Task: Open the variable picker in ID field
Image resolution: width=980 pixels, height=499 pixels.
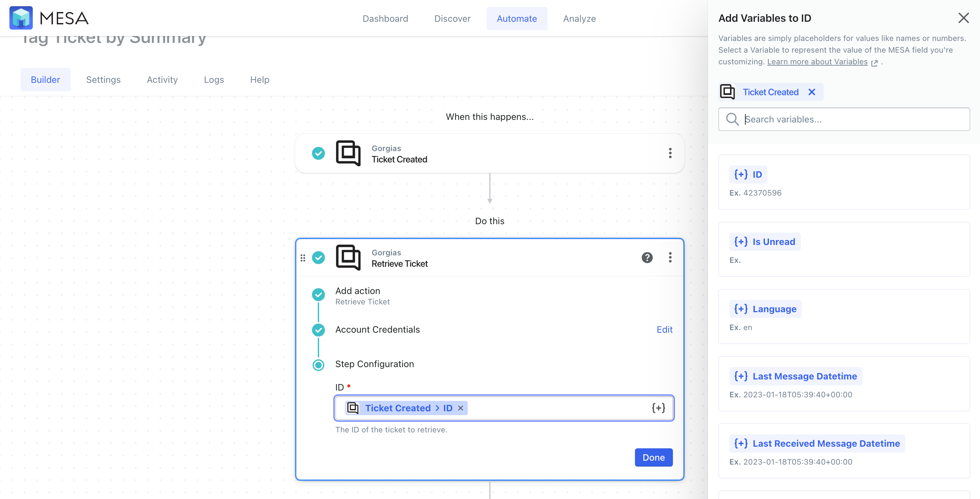Action: pyautogui.click(x=658, y=408)
